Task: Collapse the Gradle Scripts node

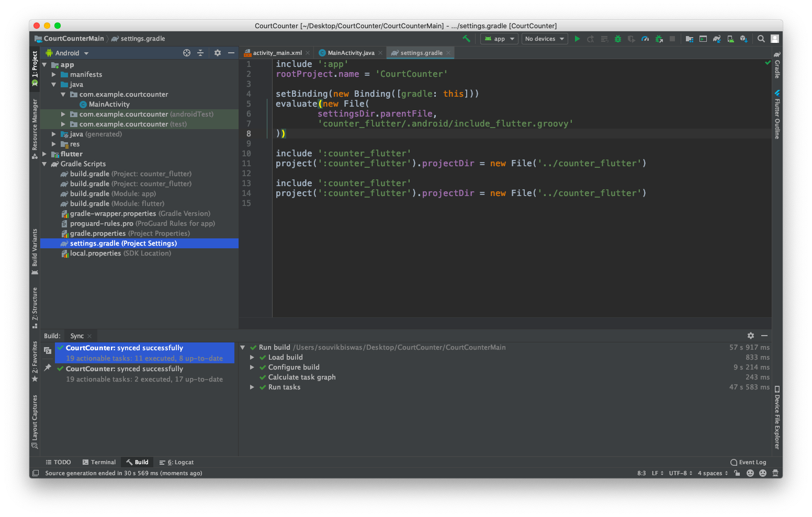Action: pos(44,164)
